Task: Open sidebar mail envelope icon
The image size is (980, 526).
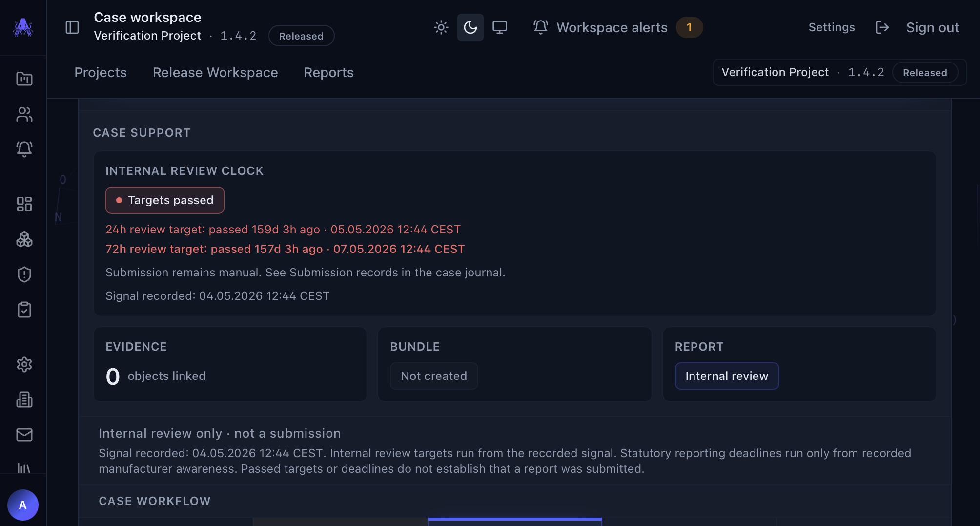Action: pos(24,435)
